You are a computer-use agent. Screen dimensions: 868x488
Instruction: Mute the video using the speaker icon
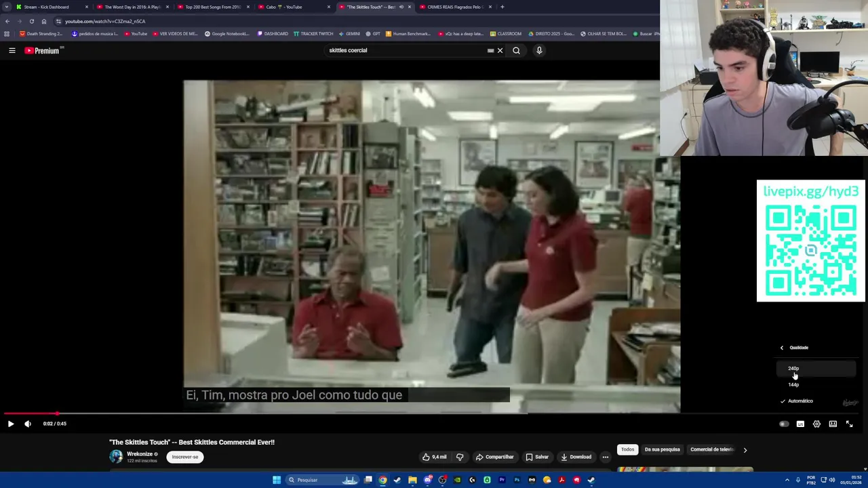(28, 424)
